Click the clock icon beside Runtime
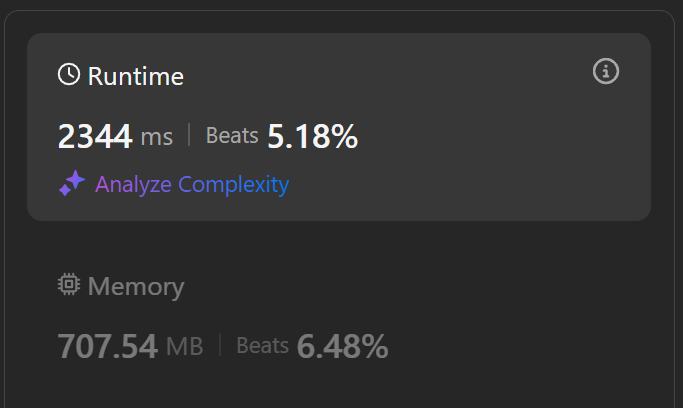 click(69, 75)
